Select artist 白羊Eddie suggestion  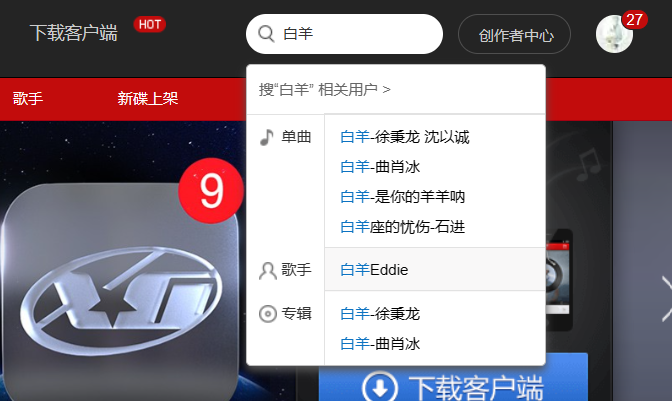coord(435,269)
